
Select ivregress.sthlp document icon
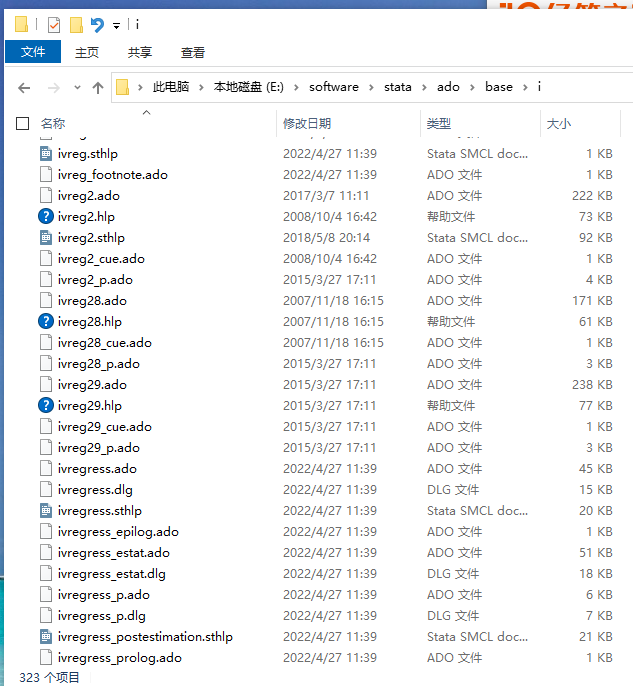tap(46, 511)
